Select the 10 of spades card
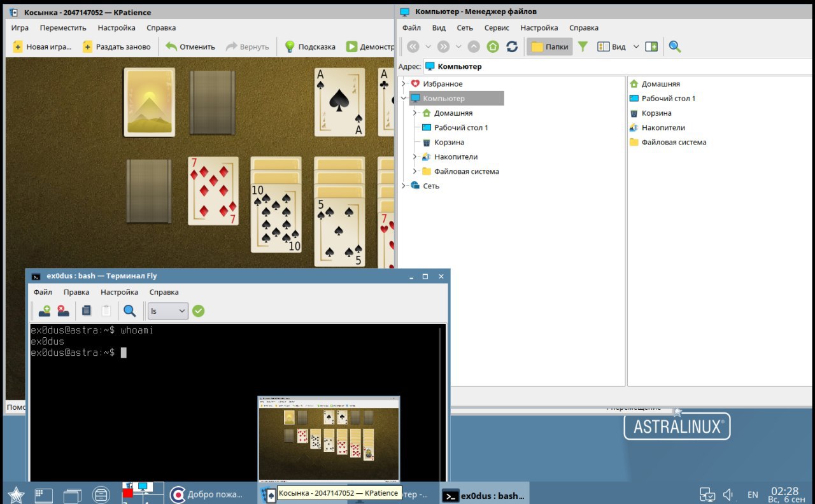The width and height of the screenshot is (815, 504). [x=276, y=218]
